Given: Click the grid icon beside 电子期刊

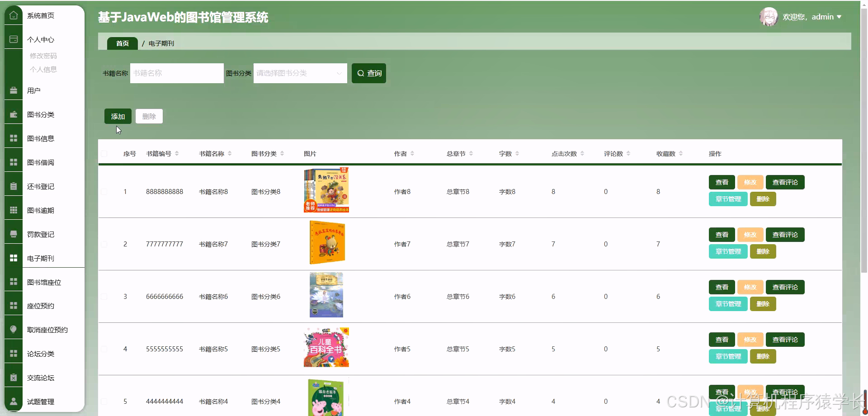Looking at the screenshot, I should (x=14, y=258).
